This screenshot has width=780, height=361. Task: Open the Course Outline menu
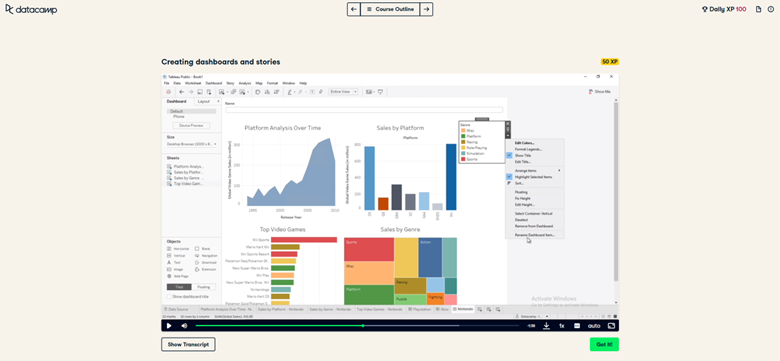(390, 9)
